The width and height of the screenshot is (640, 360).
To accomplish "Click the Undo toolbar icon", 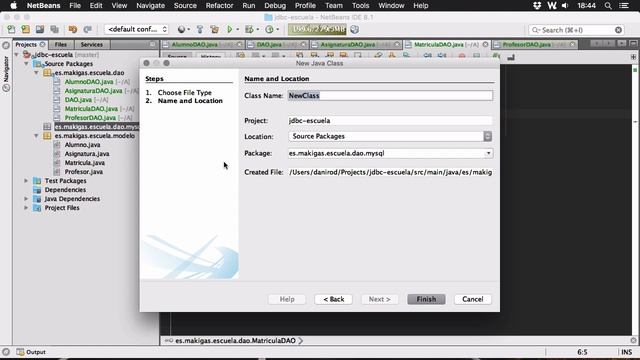I will click(x=73, y=29).
